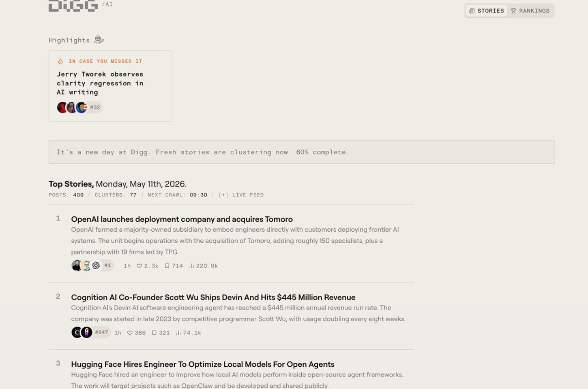Click the #1 rank badge on OpenAI story
The image size is (588, 389).
pyautogui.click(x=107, y=265)
